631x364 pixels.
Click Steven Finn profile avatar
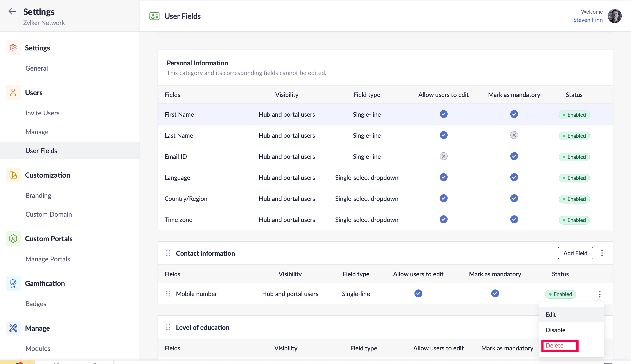[615, 16]
